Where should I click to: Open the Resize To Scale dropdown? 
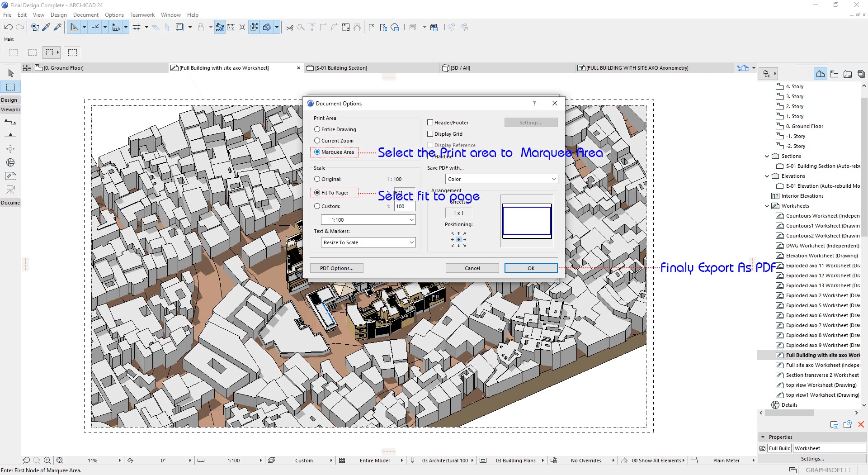click(368, 242)
